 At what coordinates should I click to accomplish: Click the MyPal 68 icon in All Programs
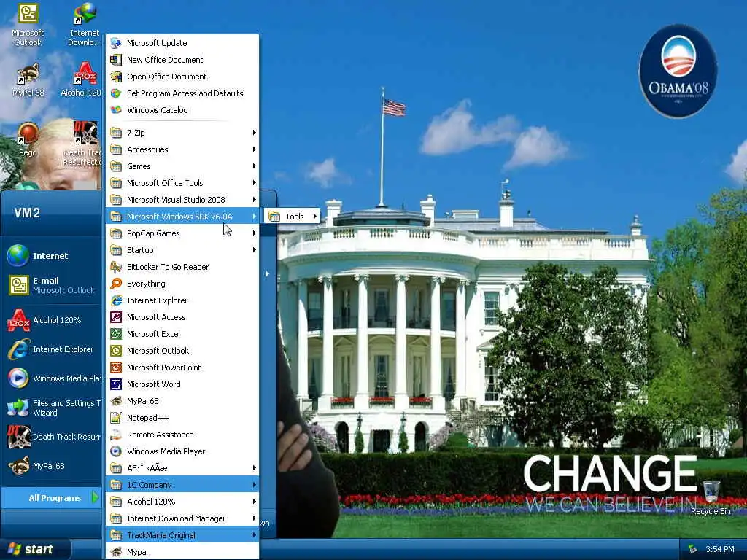pos(116,401)
